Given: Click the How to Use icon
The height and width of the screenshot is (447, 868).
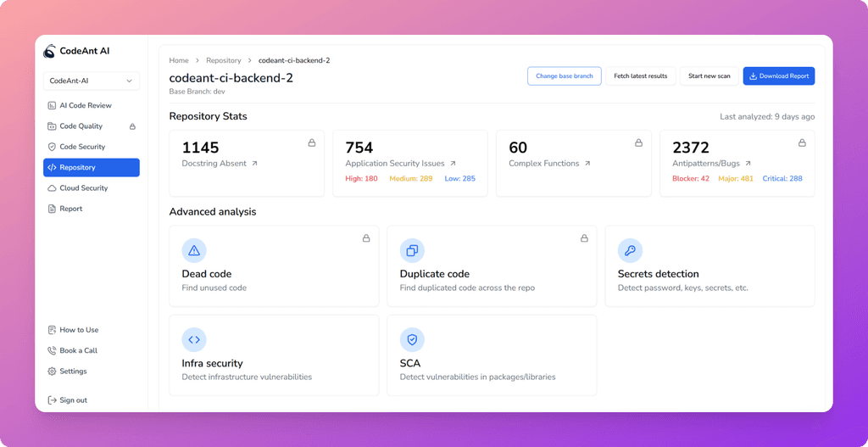Looking at the screenshot, I should coord(52,330).
